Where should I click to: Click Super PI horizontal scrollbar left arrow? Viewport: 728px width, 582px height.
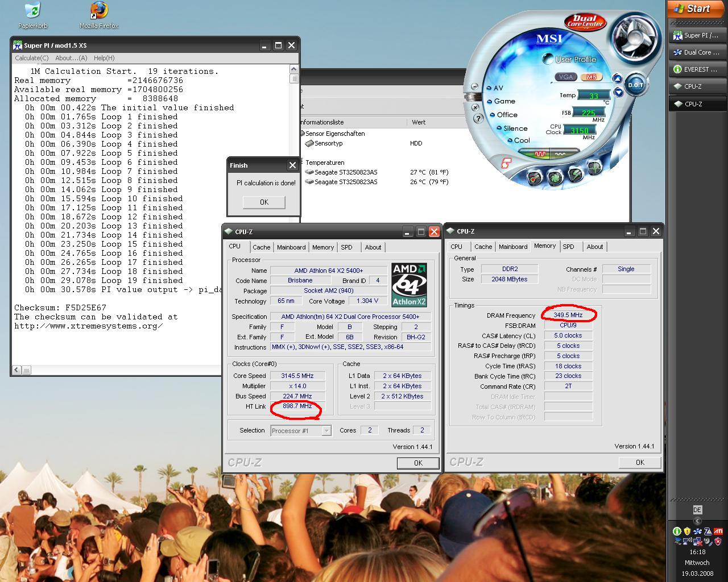16,370
